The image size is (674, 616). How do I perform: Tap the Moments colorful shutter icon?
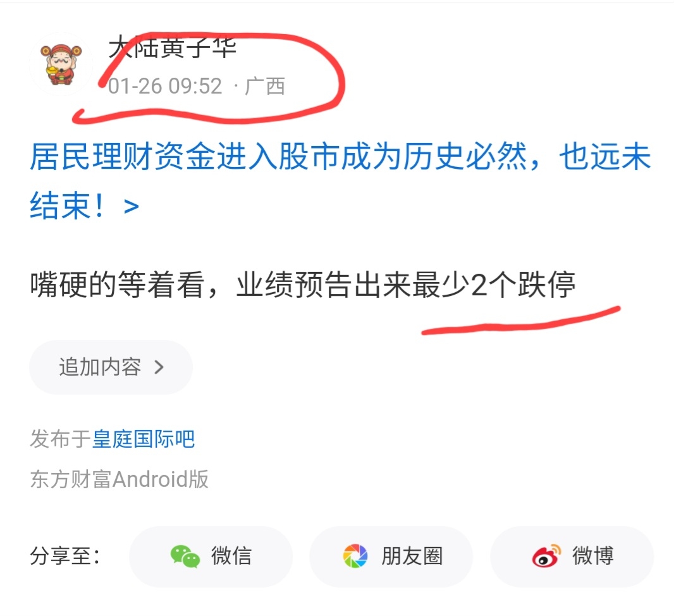[x=355, y=556]
